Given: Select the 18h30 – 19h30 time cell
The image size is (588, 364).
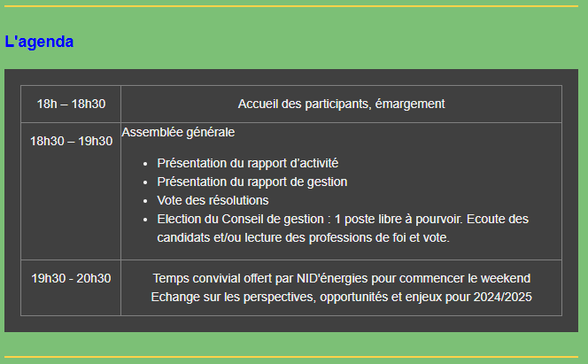Looking at the screenshot, I should (71, 191).
